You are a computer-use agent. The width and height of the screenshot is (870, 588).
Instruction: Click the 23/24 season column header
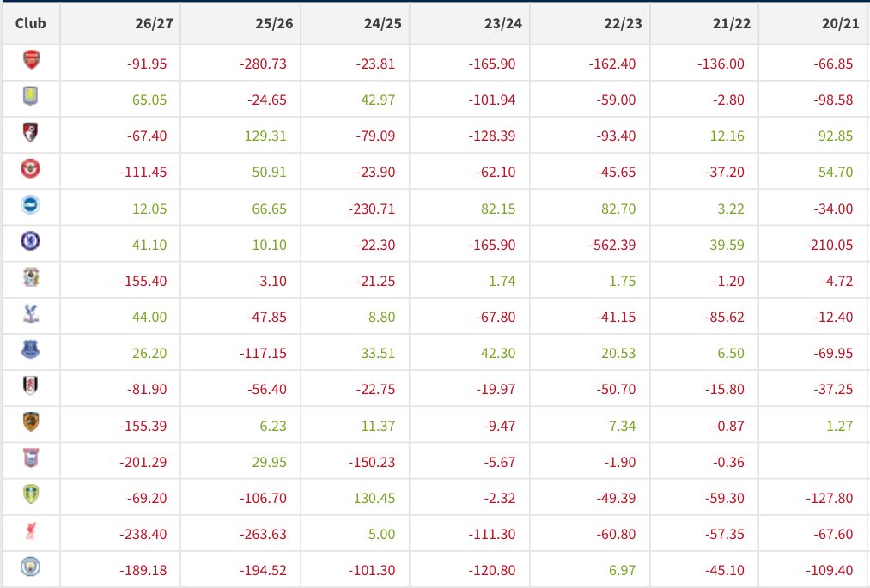[502, 23]
